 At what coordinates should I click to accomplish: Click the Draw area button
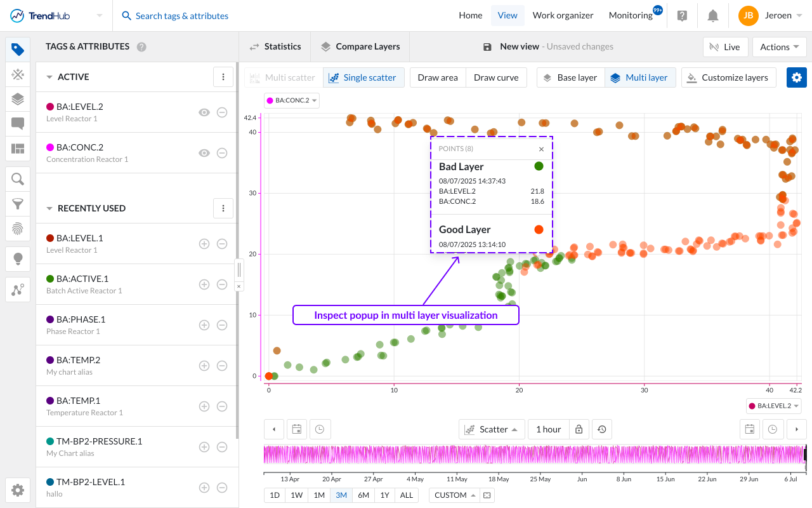click(x=438, y=77)
